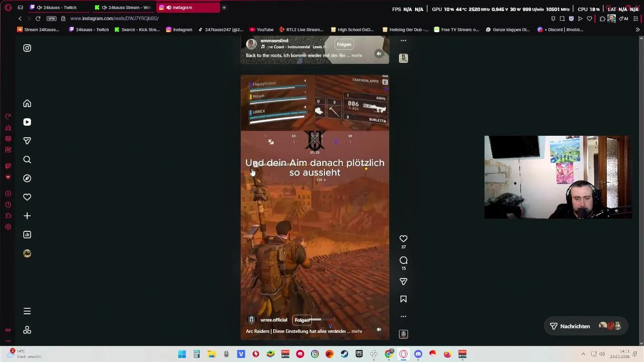This screenshot has height=362, width=644.
Task: Open the browser ad blocker shield icon
Action: pyautogui.click(x=571, y=19)
